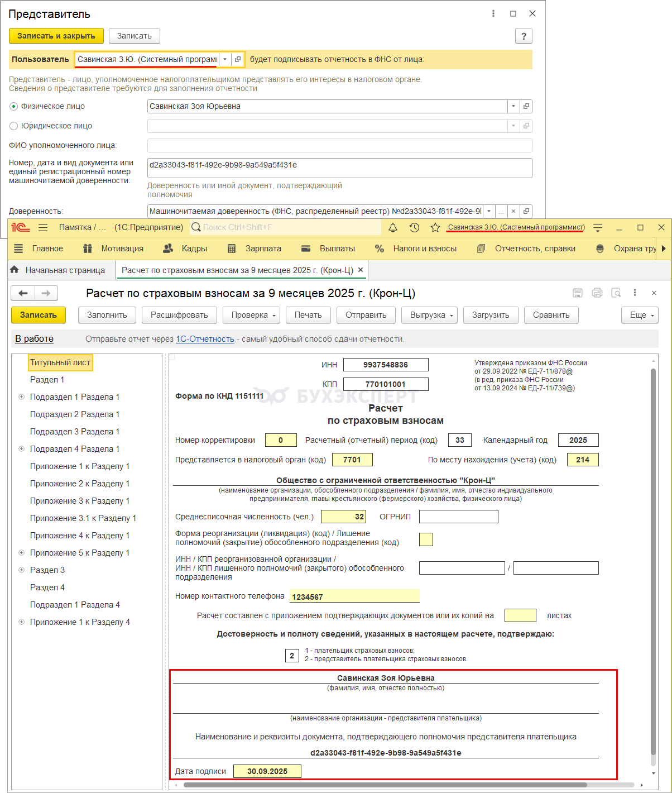Click the printer icon in report header

click(x=597, y=293)
